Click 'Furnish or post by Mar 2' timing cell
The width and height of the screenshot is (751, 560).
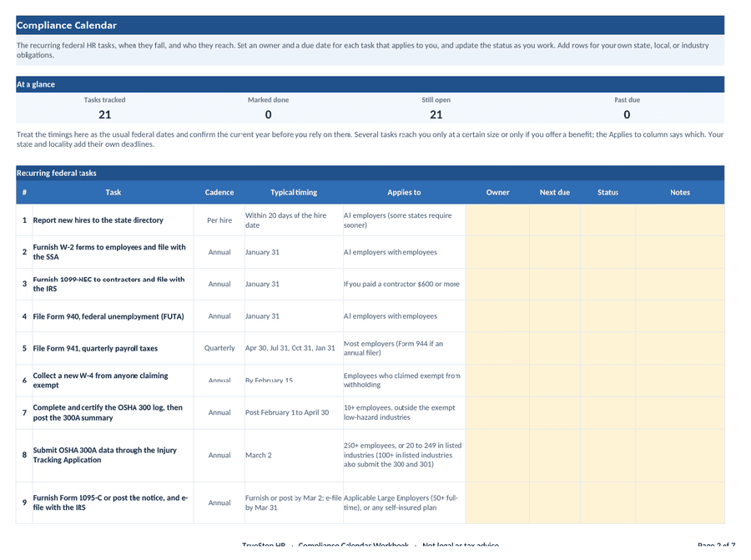click(294, 502)
